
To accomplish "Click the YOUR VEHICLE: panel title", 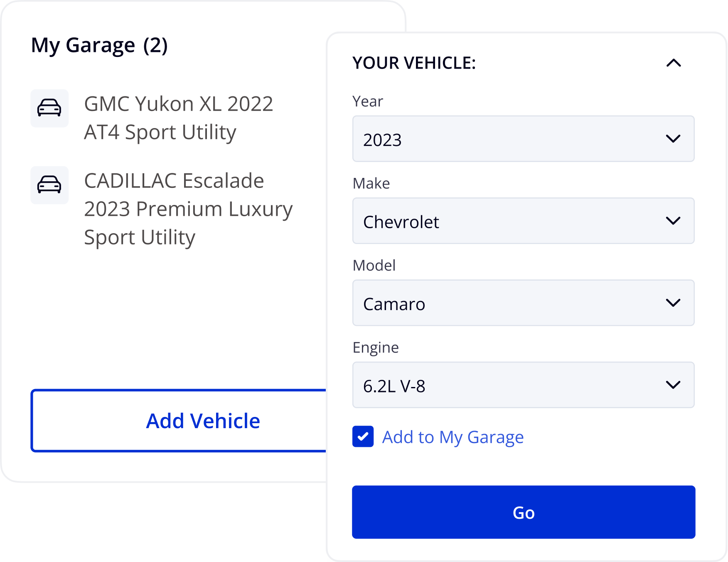I will [x=414, y=63].
